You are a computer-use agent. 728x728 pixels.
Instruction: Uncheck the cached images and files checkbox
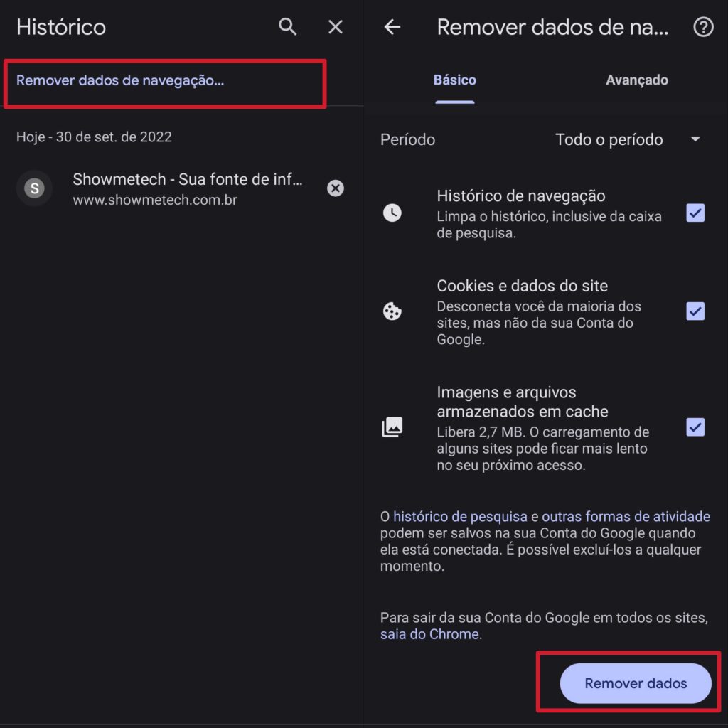695,427
